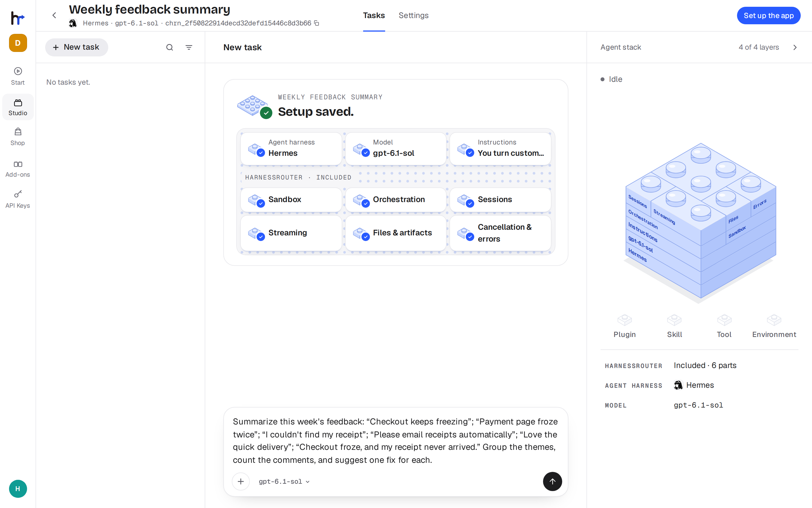Open the Model gpt-6.1-sol card
Viewport: 812px width, 508px height.
pyautogui.click(x=396, y=148)
